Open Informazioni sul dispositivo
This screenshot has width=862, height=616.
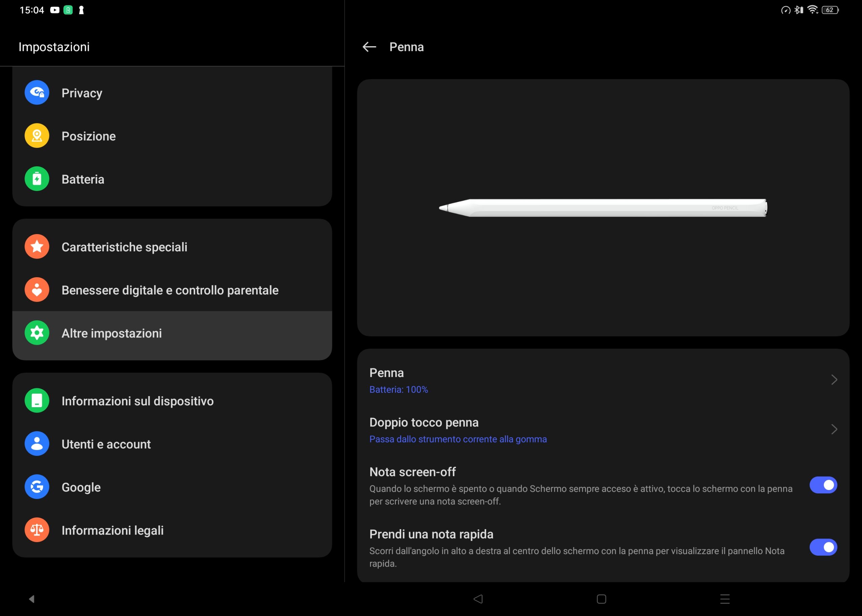137,401
